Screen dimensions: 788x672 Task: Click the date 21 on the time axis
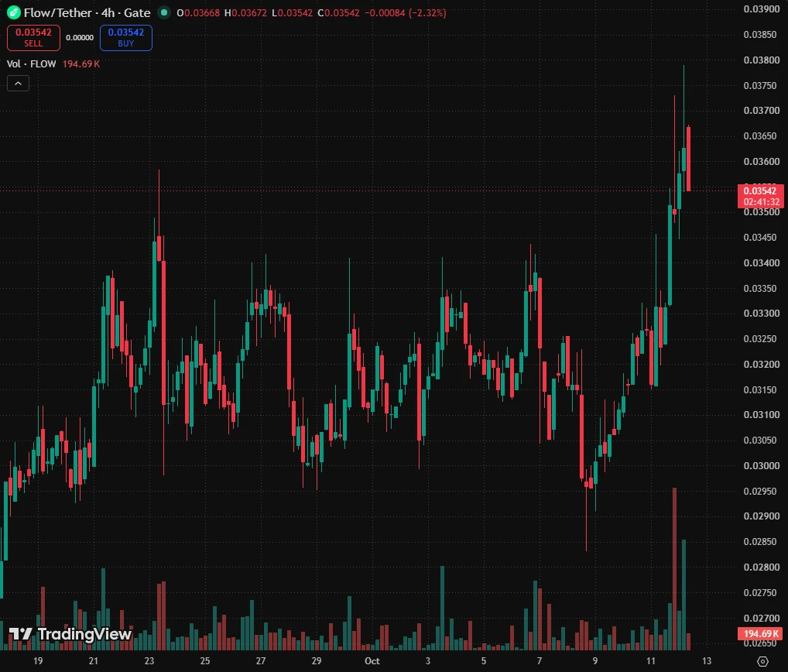[x=94, y=661]
